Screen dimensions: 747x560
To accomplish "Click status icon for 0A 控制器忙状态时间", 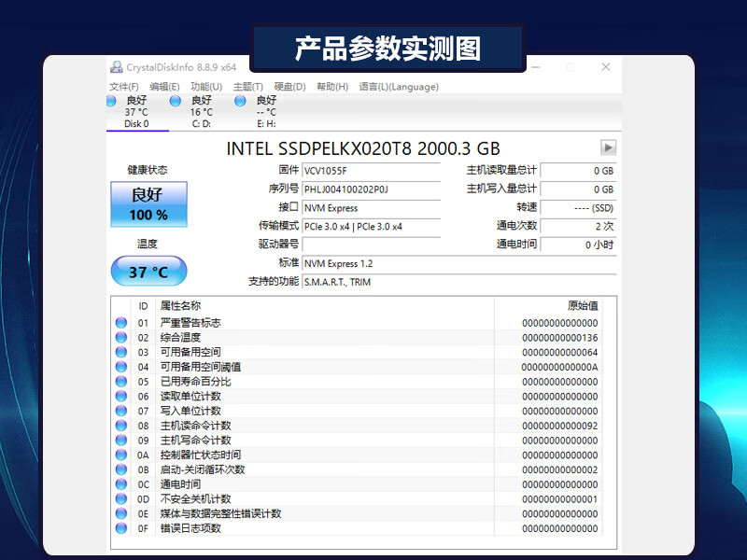I will pos(121,455).
